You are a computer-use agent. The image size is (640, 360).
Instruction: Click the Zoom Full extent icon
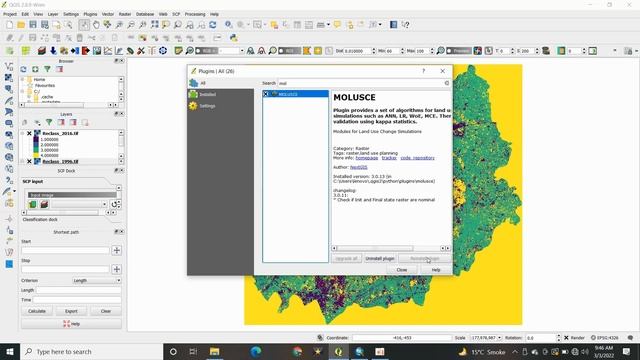tap(154, 25)
